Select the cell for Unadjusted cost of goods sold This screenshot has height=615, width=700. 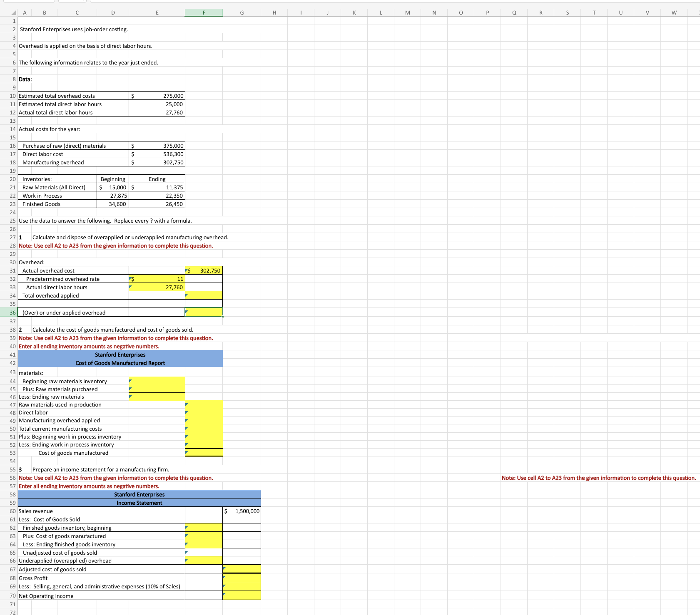click(x=204, y=553)
